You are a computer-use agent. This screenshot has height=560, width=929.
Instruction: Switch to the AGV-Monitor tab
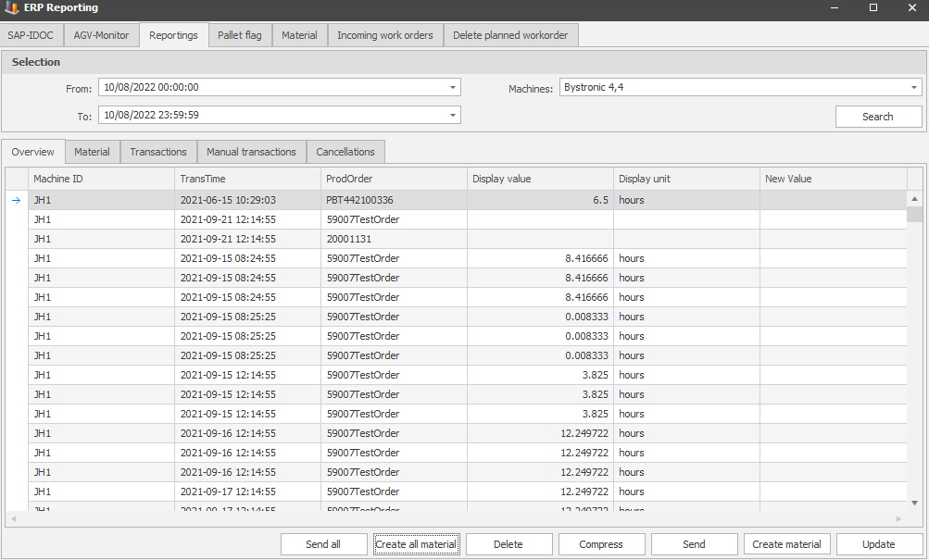tap(101, 35)
